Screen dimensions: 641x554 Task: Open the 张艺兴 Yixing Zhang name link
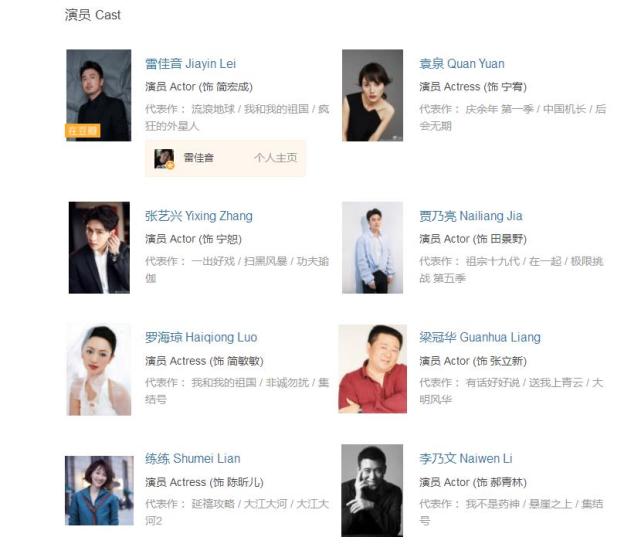pos(199,216)
